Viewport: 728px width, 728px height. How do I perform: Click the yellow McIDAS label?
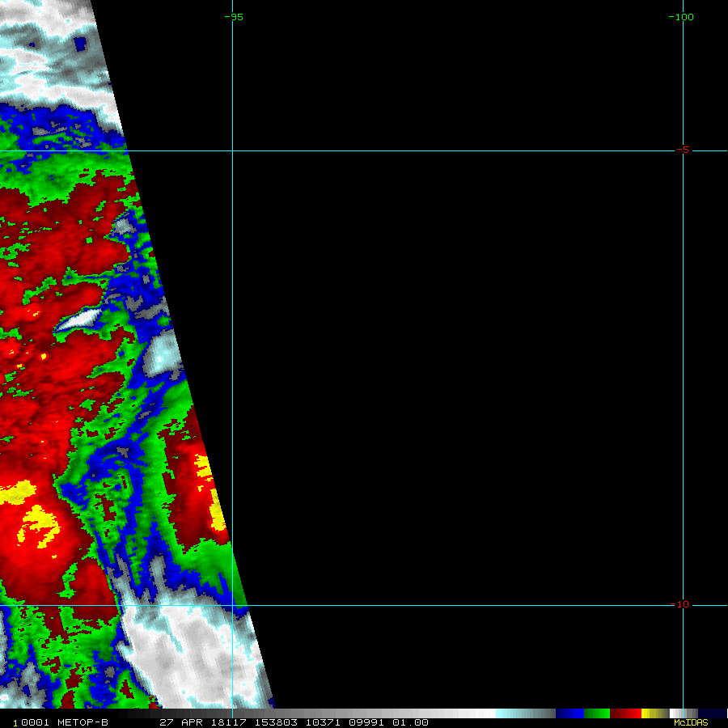click(691, 722)
